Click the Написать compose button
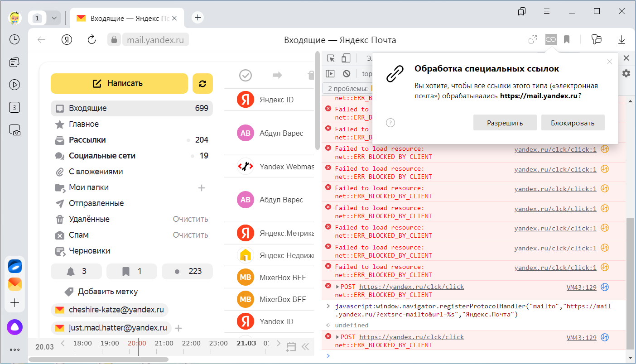This screenshot has width=636, height=364. click(119, 83)
